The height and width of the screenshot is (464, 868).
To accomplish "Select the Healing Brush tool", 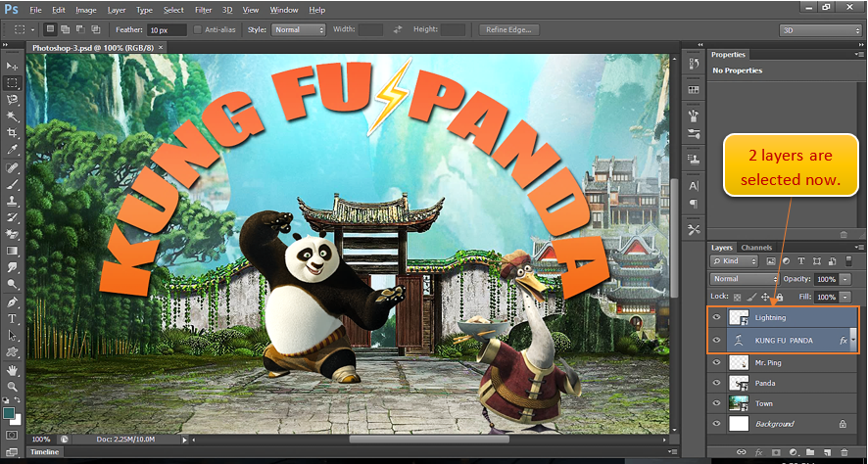I will (x=12, y=167).
